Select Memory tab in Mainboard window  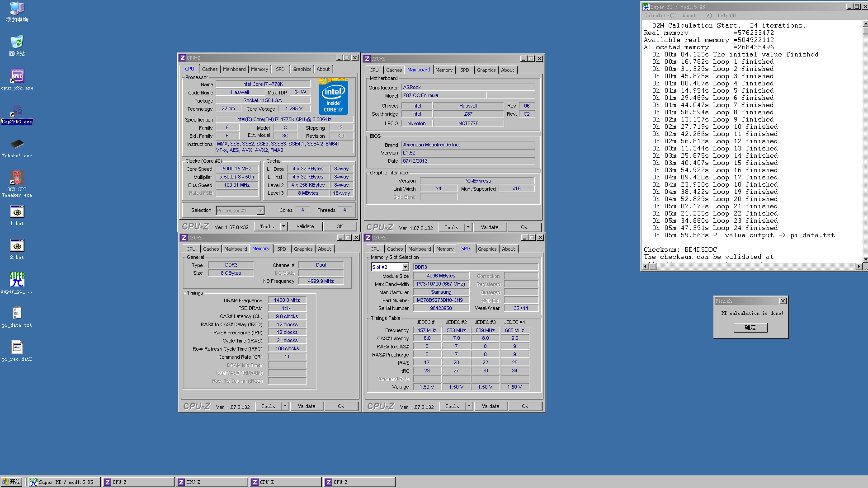[x=443, y=70]
